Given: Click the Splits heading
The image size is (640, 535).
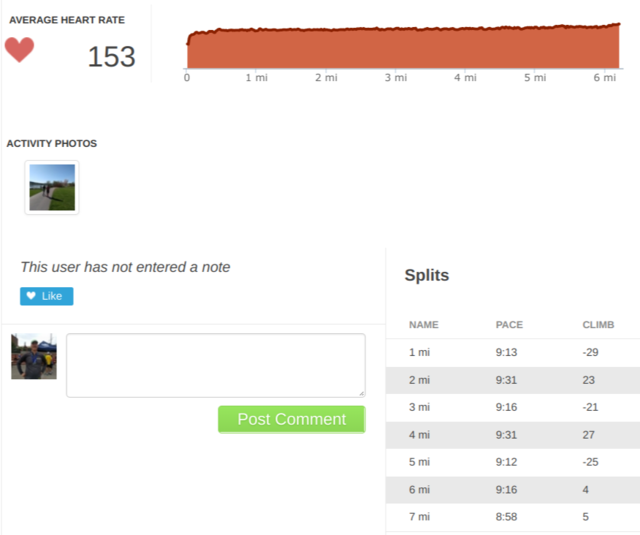Looking at the screenshot, I should (x=427, y=275).
